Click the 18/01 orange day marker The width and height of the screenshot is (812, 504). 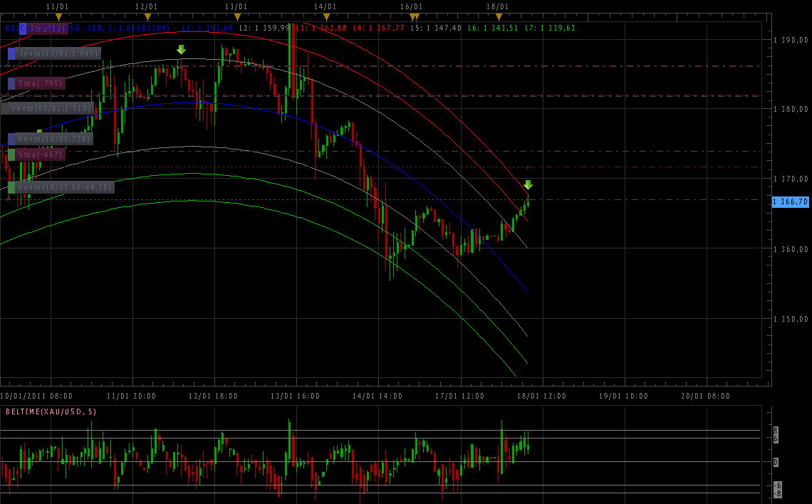(499, 16)
